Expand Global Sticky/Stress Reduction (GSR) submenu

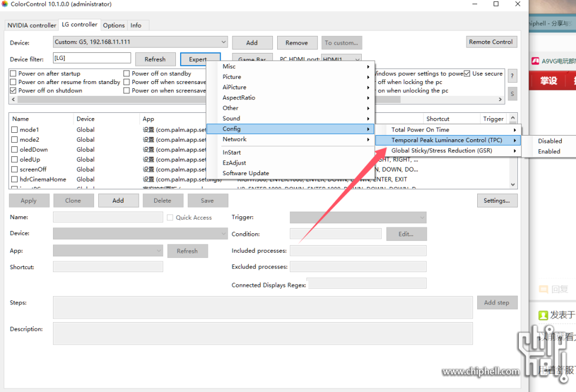[x=448, y=150]
